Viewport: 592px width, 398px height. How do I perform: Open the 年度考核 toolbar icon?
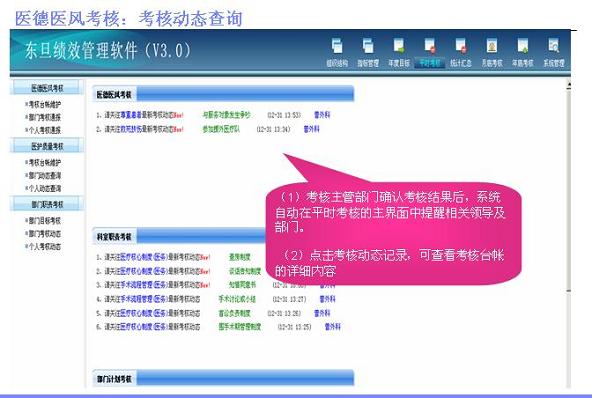coord(523,52)
